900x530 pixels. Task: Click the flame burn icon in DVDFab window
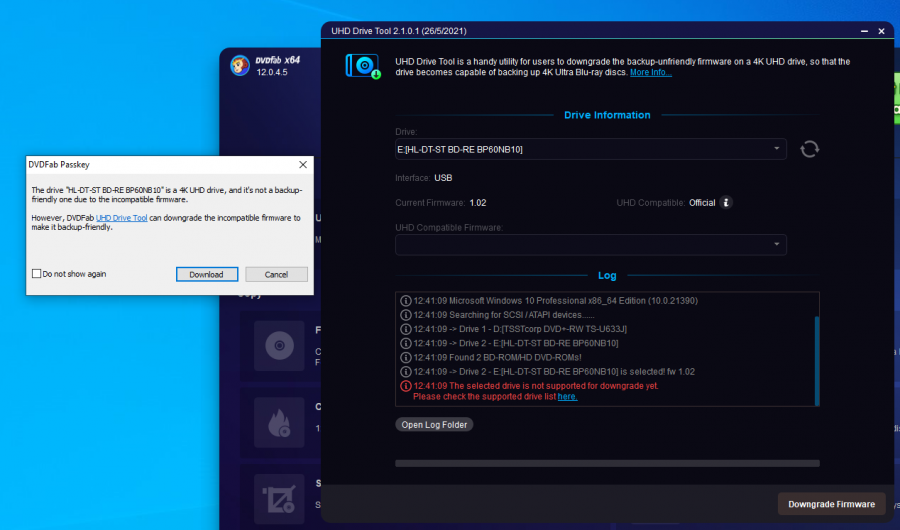coord(280,423)
